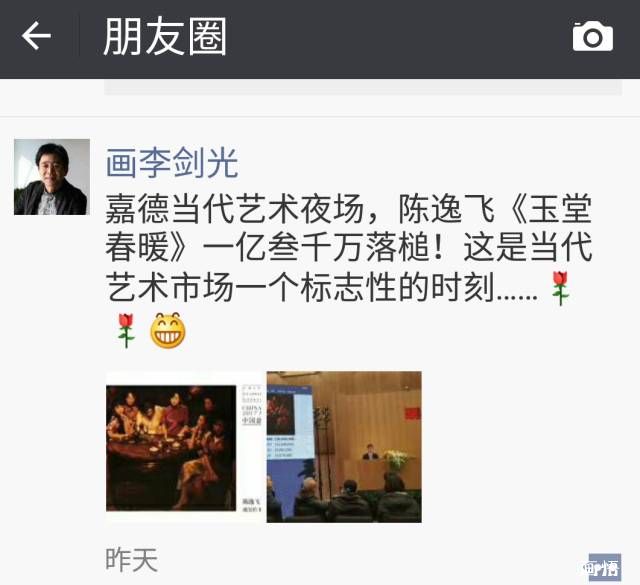Tap the grinning face emoji in the post

(168, 331)
